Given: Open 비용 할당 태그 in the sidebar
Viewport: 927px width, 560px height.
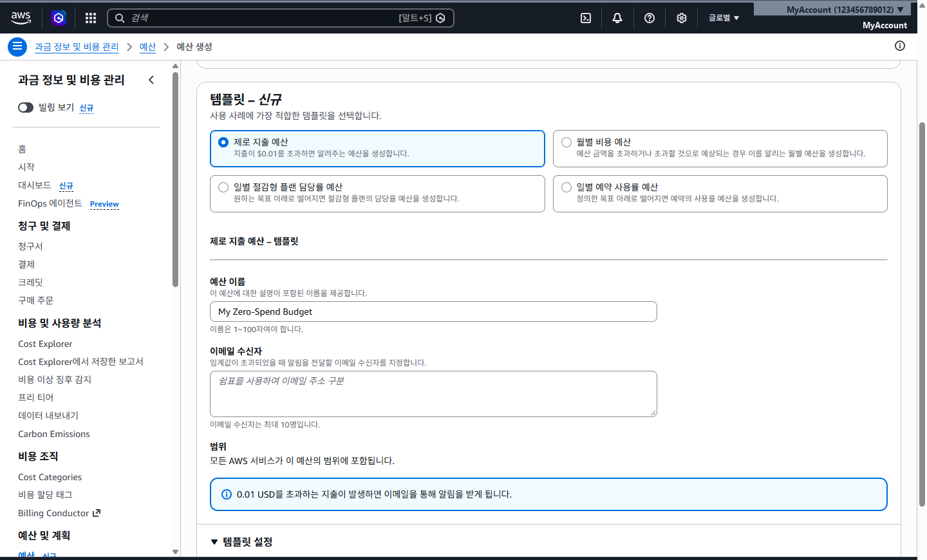Looking at the screenshot, I should coord(45,494).
